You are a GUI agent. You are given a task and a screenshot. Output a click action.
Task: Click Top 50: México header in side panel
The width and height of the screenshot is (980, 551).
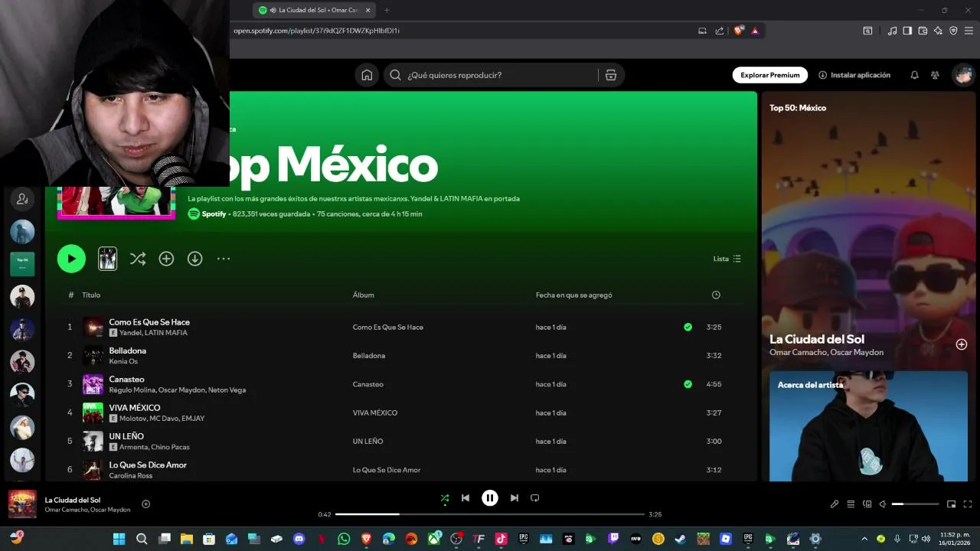click(x=798, y=108)
